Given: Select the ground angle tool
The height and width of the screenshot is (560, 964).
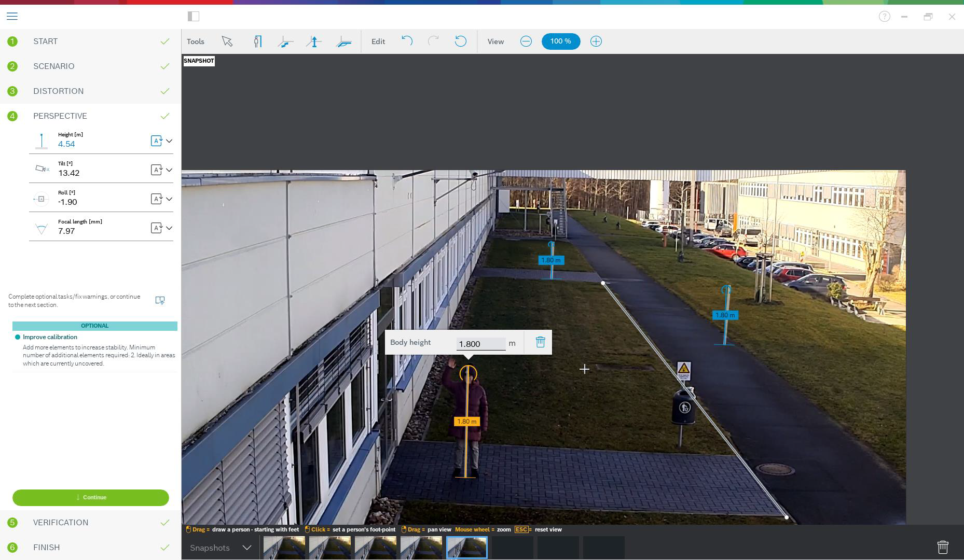Looking at the screenshot, I should tap(343, 41).
